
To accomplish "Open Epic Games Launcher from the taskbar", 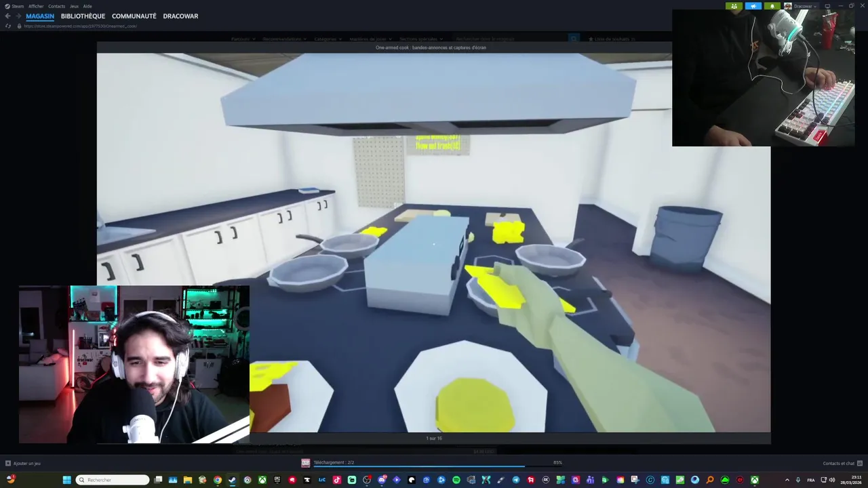I will 277,480.
